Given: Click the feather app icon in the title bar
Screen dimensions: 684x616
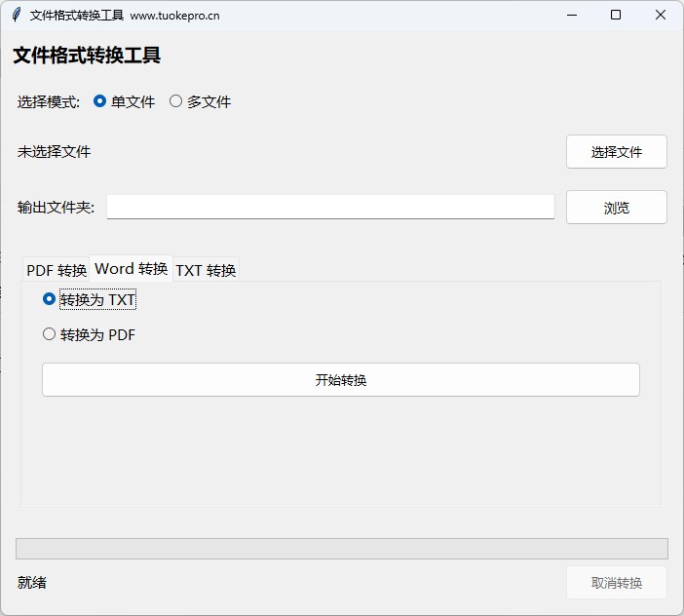Looking at the screenshot, I should [x=17, y=15].
